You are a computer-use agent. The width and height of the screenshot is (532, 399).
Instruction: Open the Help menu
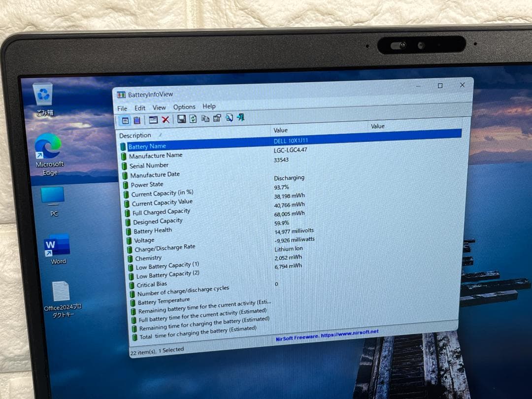(209, 106)
